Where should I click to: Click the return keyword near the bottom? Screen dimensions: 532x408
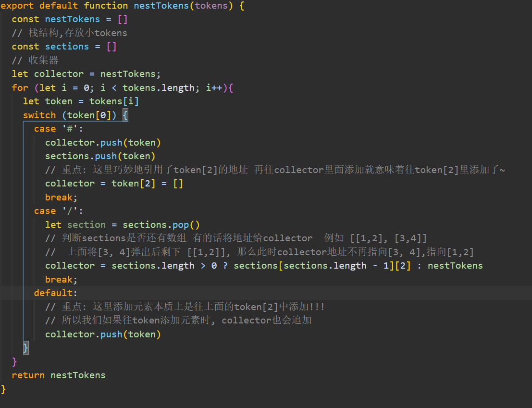click(28, 375)
